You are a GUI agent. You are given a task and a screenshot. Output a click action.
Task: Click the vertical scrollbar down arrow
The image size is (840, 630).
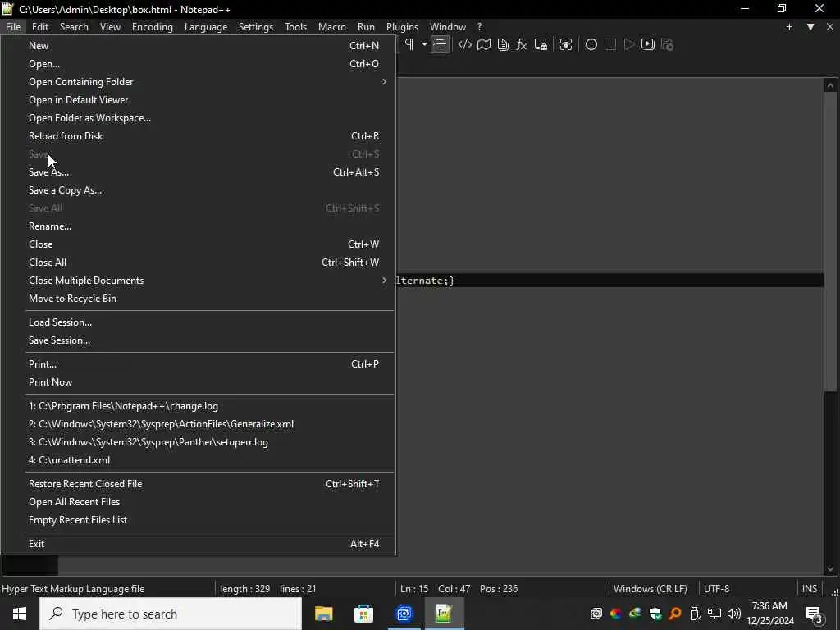(830, 569)
